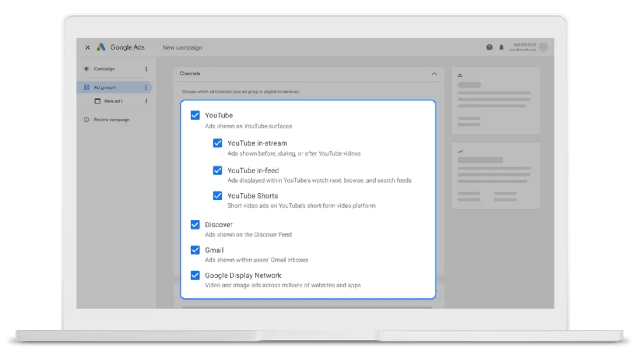Uncheck YouTube Shorts checkbox

click(218, 196)
